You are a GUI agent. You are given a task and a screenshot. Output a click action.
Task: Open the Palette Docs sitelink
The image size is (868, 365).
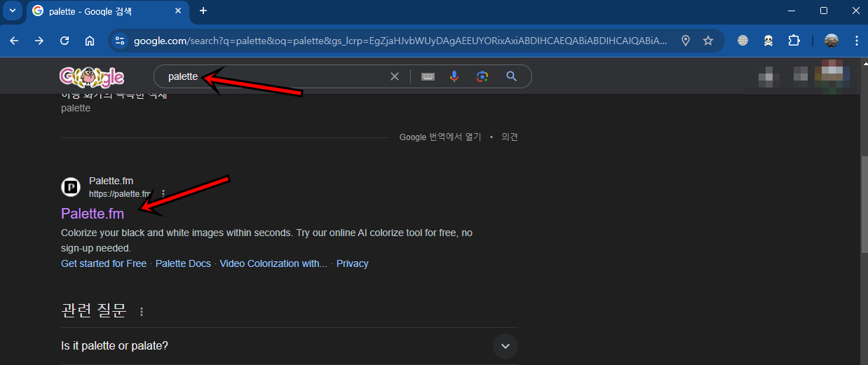[183, 263]
